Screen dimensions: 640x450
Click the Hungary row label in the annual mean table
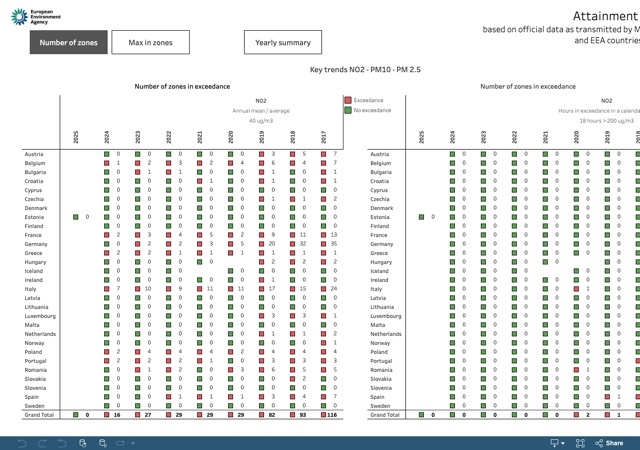pyautogui.click(x=35, y=262)
